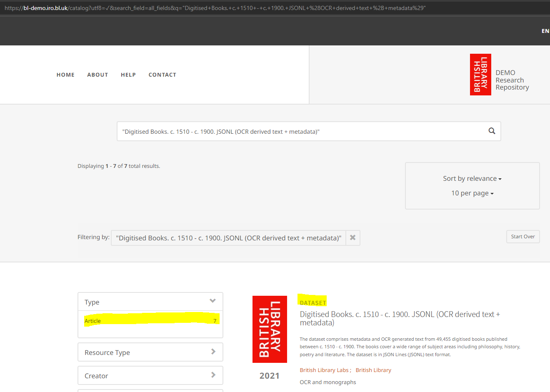Click the DEMO Research Repository title
This screenshot has width=550, height=392.
click(x=512, y=80)
